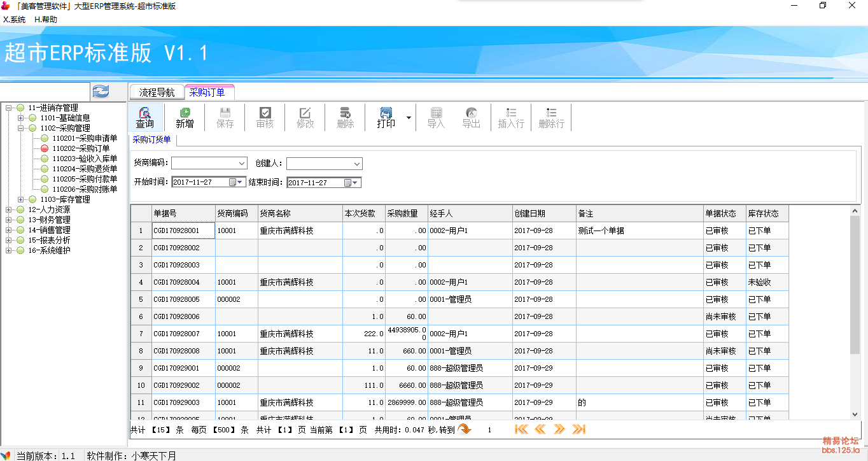Open the 货商编码 dropdown
This screenshot has height=461, width=868.
pyautogui.click(x=241, y=164)
